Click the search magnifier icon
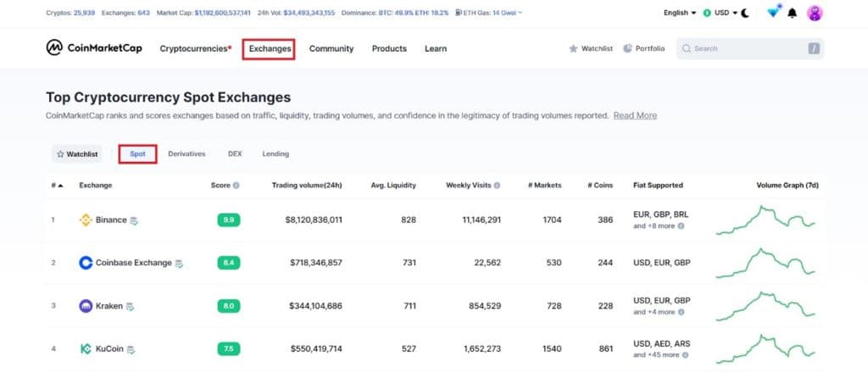 coord(687,48)
